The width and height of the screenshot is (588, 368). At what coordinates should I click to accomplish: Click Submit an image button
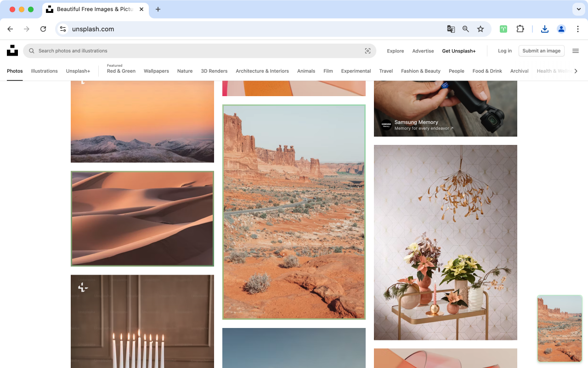[x=542, y=51]
